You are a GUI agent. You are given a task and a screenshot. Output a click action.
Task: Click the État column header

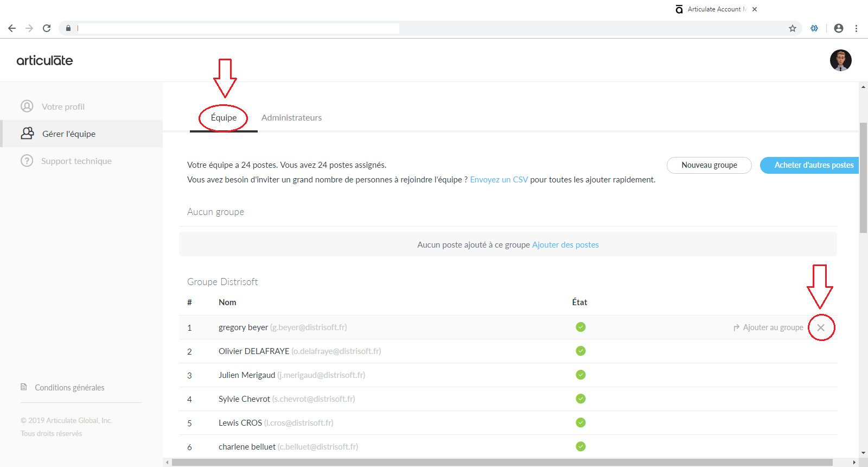point(579,302)
